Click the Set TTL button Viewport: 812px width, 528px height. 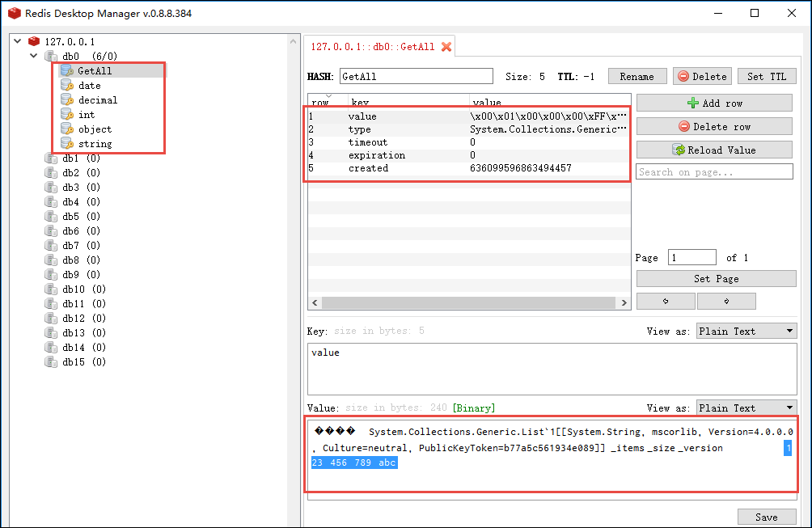click(x=767, y=77)
